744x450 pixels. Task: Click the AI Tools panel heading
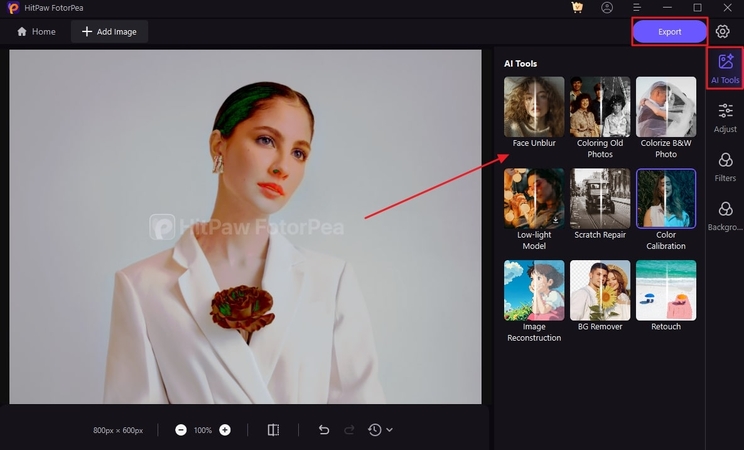[x=521, y=64]
